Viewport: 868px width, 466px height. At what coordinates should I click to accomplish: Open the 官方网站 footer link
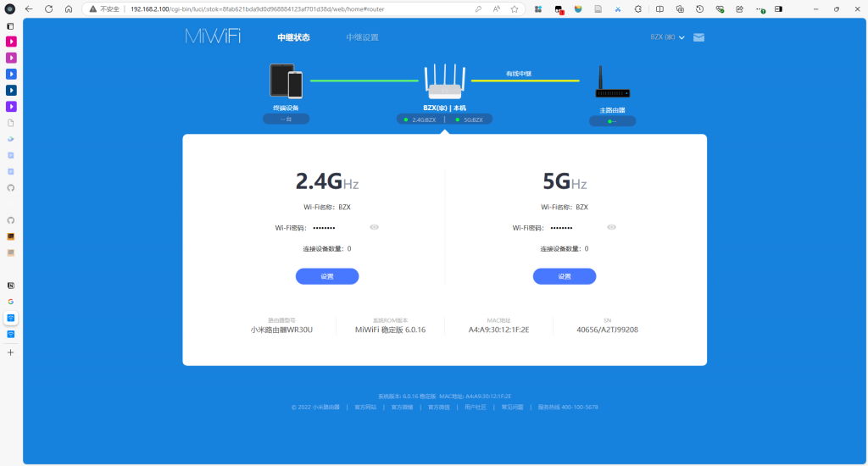coord(365,407)
